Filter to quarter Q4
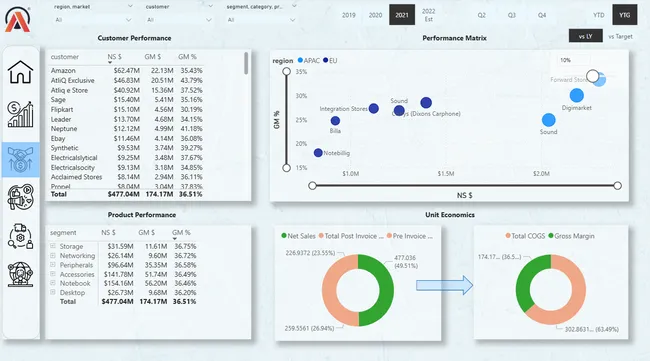 point(542,15)
